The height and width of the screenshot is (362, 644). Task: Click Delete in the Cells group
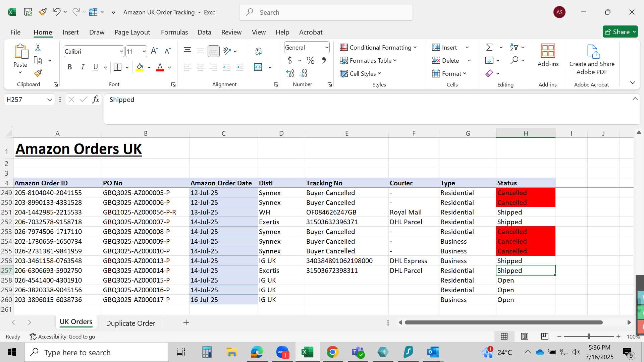click(x=446, y=61)
